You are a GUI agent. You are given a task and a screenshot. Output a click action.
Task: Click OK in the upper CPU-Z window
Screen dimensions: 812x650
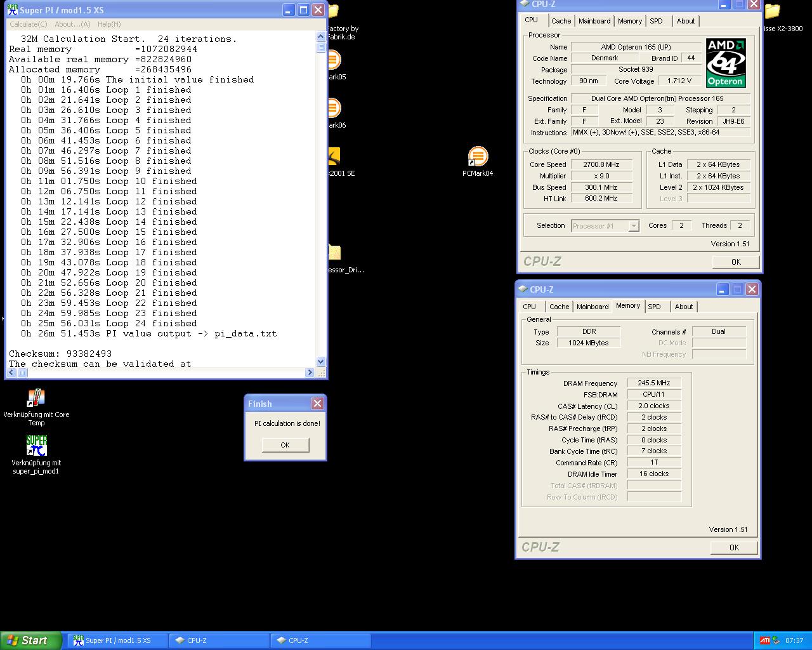click(736, 262)
